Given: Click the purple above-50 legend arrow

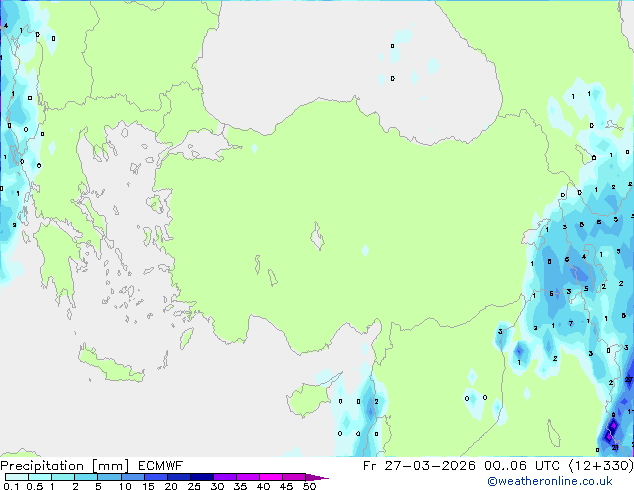Looking at the screenshot, I should click(x=317, y=477).
